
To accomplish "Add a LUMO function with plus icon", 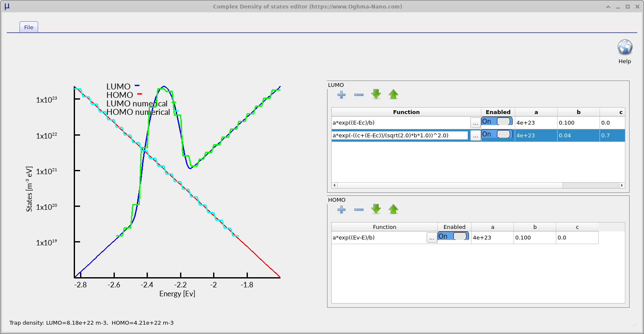I will pyautogui.click(x=341, y=95).
